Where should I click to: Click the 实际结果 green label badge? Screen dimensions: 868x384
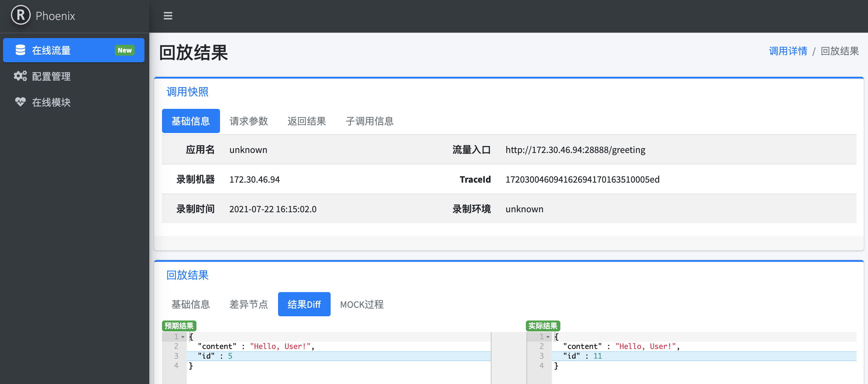coord(543,326)
